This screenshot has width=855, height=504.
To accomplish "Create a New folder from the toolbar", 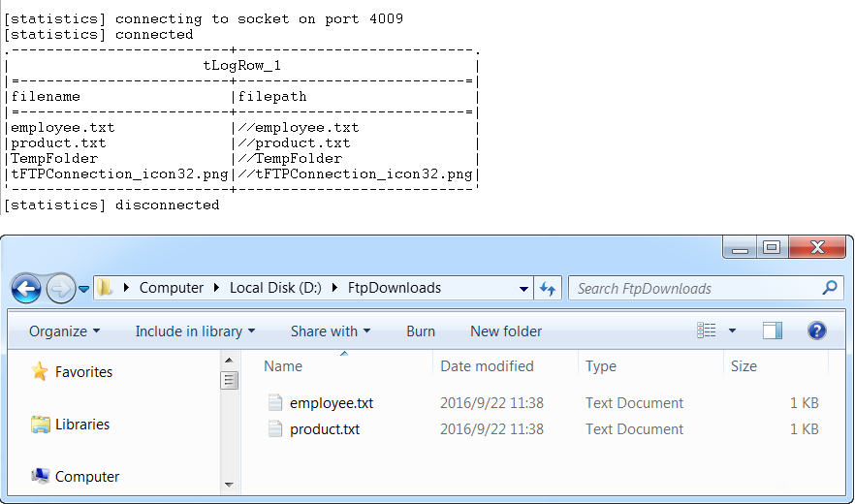I will 506,331.
